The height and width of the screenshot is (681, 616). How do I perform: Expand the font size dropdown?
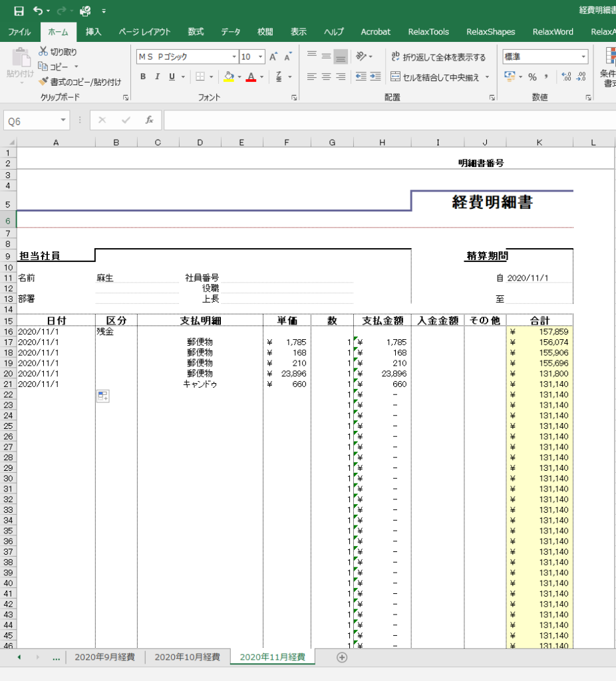260,57
